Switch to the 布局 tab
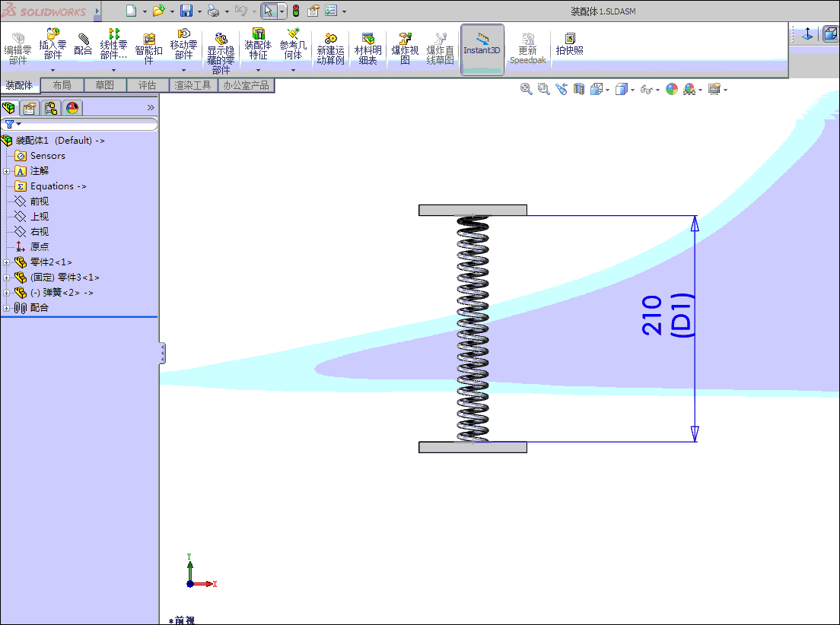The image size is (840, 625). coord(62,85)
